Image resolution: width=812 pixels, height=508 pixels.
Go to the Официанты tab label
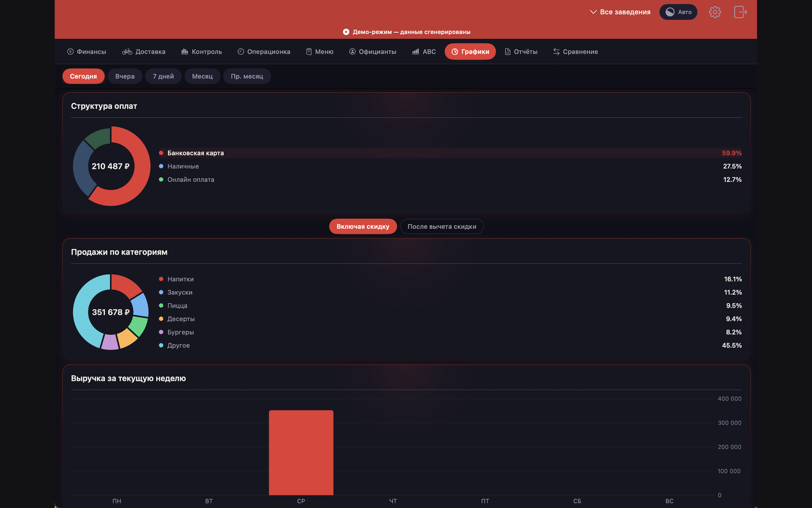[x=377, y=51]
